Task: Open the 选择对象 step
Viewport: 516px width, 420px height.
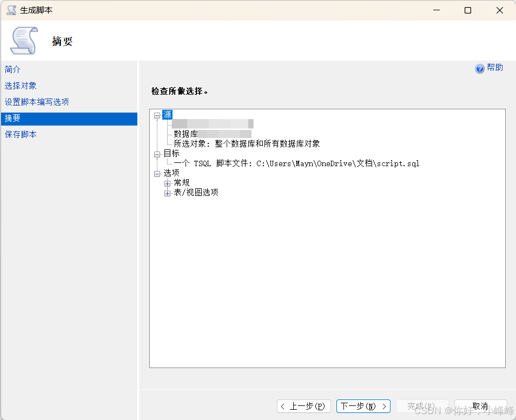Action: click(20, 86)
